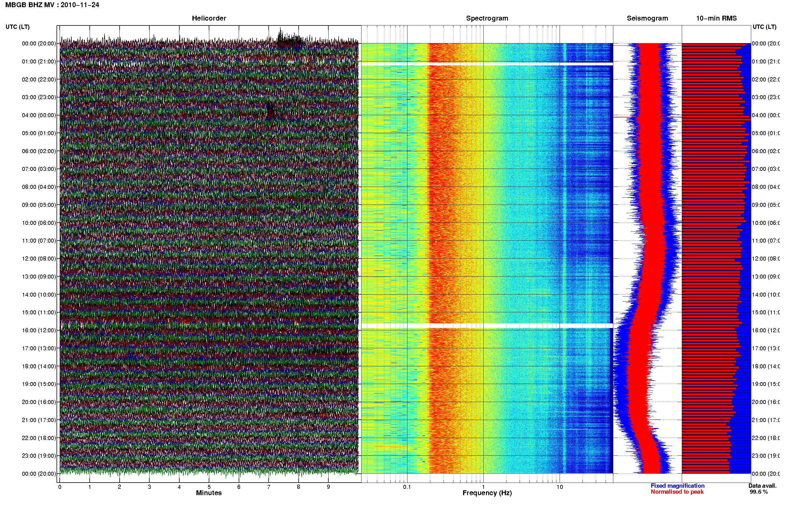Click the white data gap near 16:00 in spectrogram
Screen dimensions: 812x508
click(x=487, y=326)
